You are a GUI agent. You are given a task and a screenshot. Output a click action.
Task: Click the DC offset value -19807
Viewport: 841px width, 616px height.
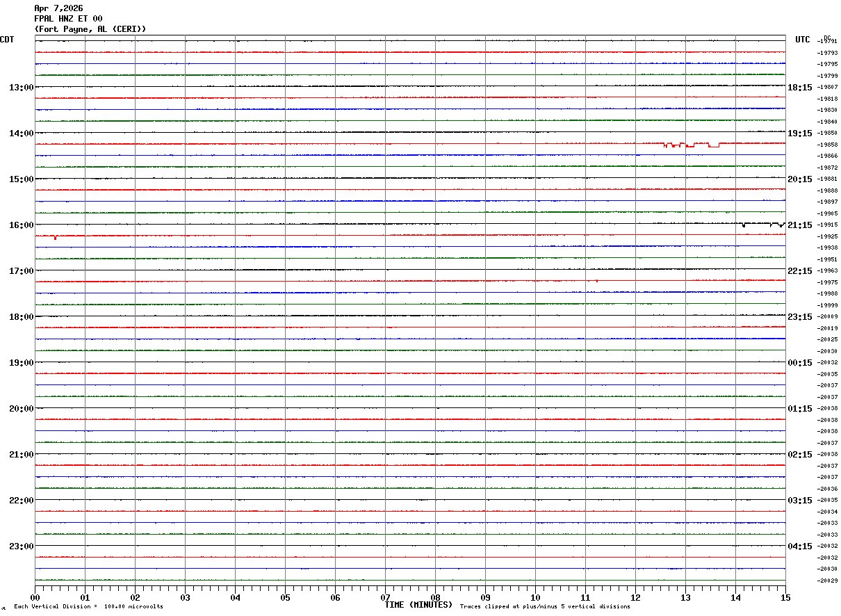tap(827, 88)
